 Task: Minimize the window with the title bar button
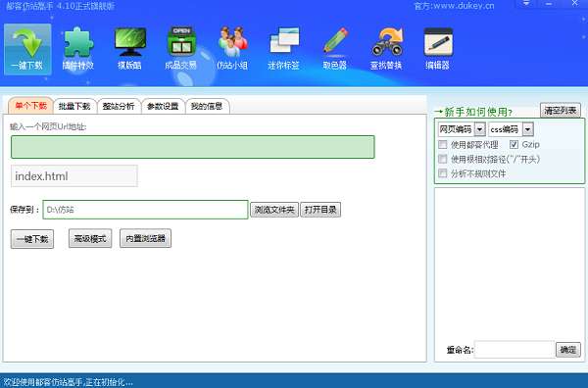click(549, 3)
